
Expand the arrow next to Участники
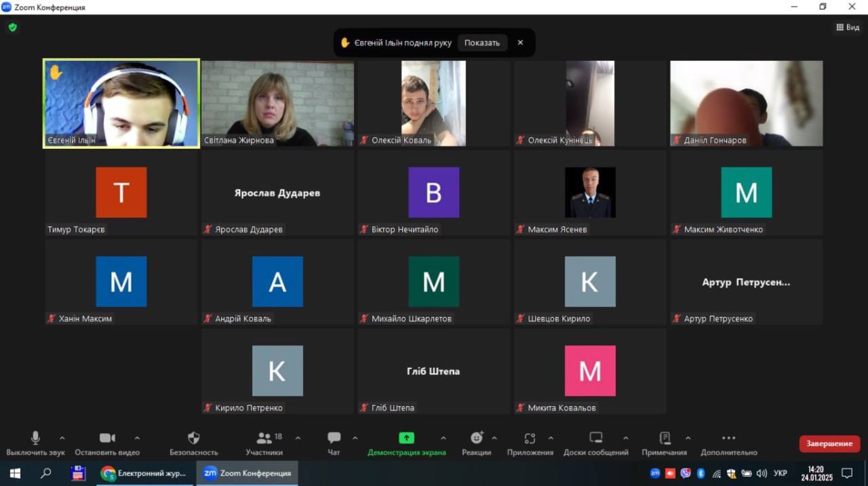coord(298,438)
